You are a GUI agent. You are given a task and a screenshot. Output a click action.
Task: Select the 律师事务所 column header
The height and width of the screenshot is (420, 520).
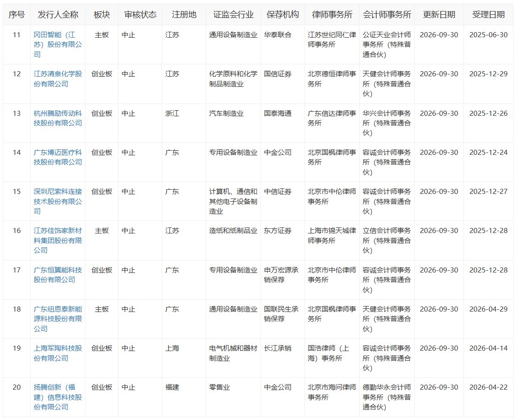coord(332,15)
